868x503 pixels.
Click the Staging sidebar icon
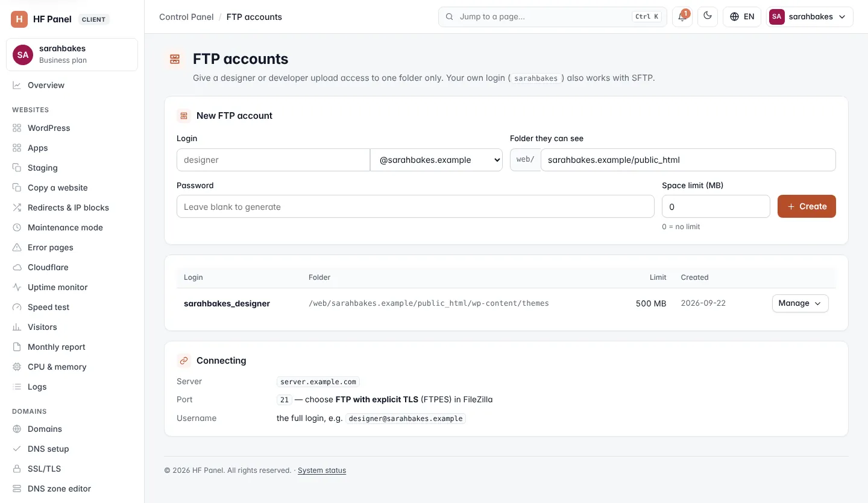pos(17,168)
